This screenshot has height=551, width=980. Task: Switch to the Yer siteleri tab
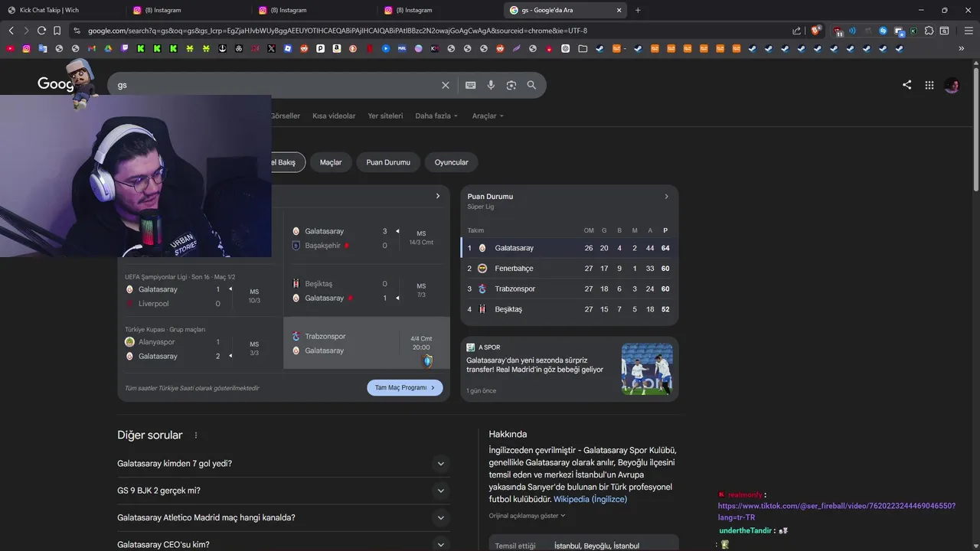click(385, 116)
